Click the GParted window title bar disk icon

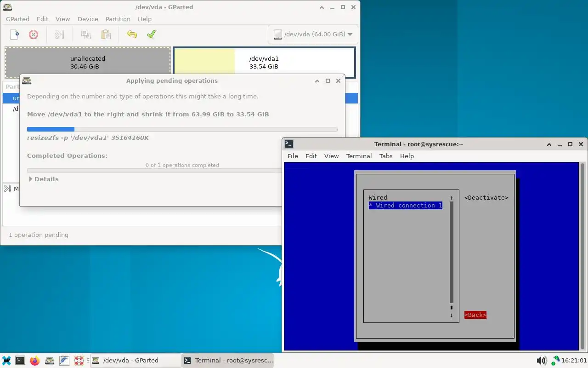coord(7,7)
